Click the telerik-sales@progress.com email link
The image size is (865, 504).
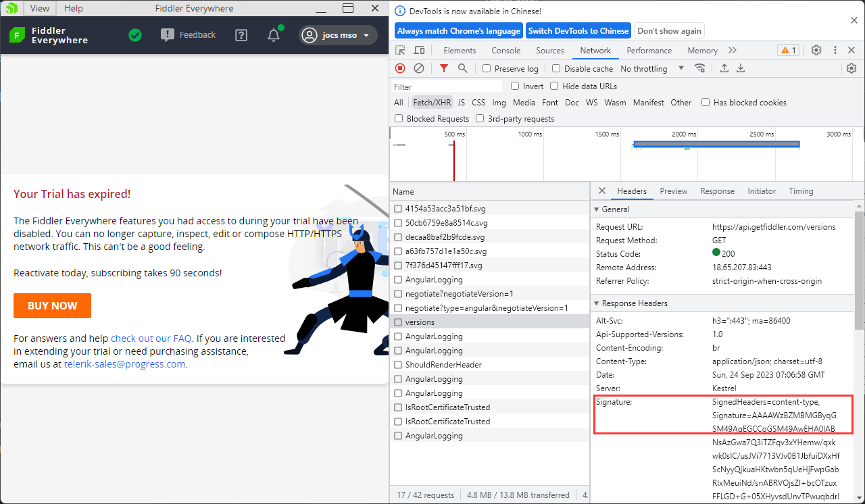click(124, 364)
